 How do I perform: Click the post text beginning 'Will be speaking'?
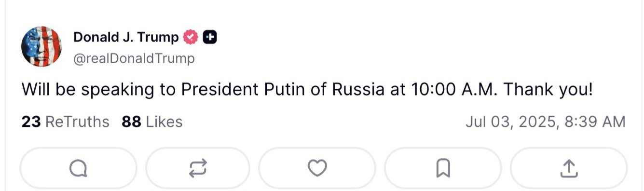[307, 90]
